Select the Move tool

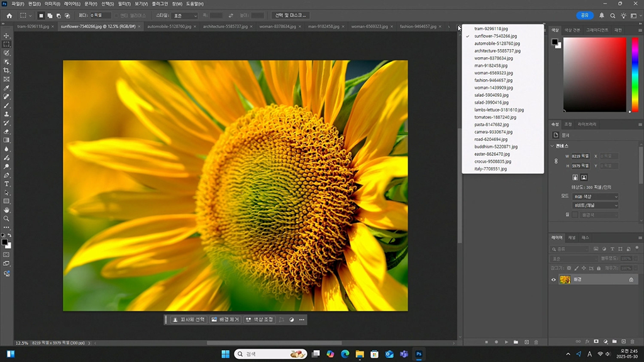click(7, 36)
